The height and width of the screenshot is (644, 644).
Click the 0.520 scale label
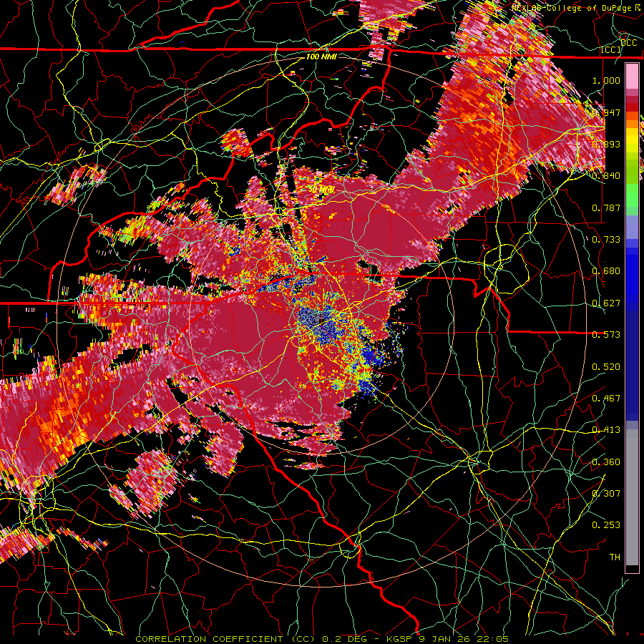(x=606, y=367)
